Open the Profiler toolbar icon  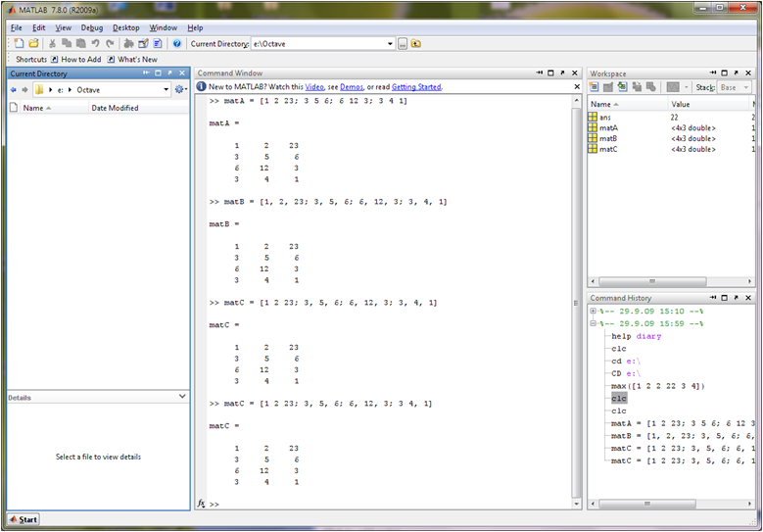pyautogui.click(x=157, y=43)
